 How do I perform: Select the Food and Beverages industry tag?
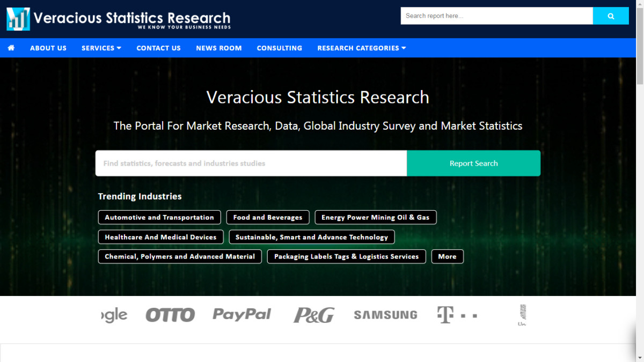(x=267, y=217)
